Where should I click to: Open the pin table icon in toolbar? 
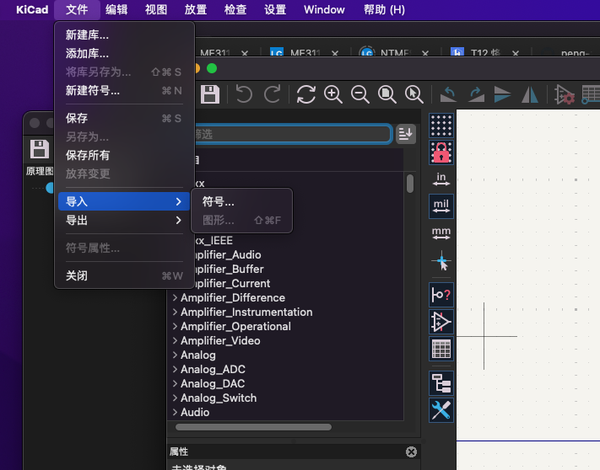click(590, 94)
